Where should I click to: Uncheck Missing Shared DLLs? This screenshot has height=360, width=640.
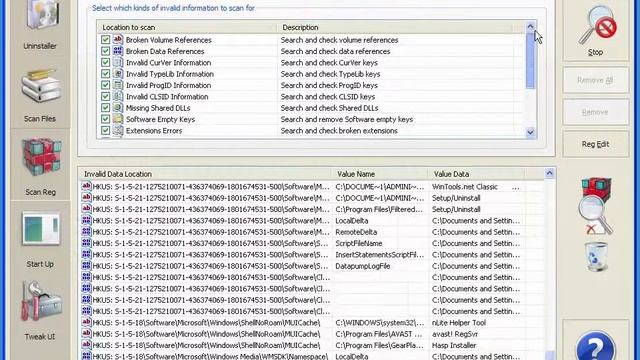tap(105, 108)
